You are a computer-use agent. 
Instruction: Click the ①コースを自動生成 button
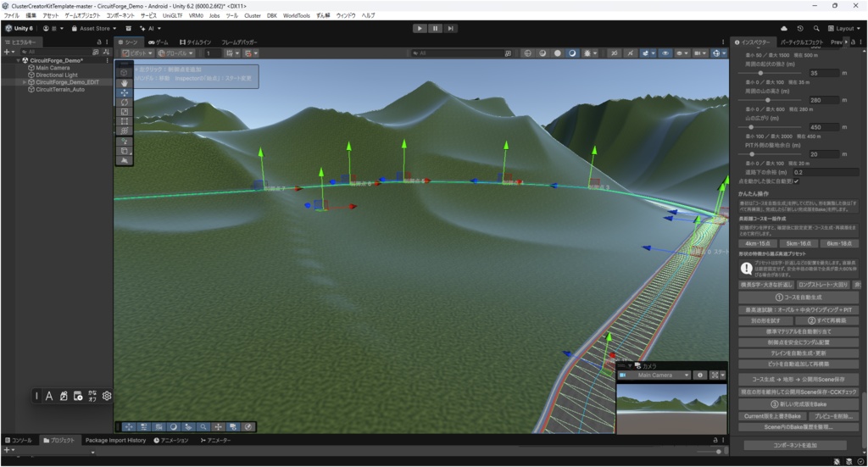click(798, 297)
